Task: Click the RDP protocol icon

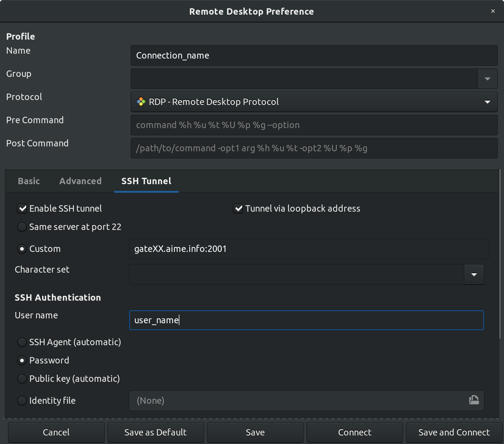Action: (x=141, y=102)
